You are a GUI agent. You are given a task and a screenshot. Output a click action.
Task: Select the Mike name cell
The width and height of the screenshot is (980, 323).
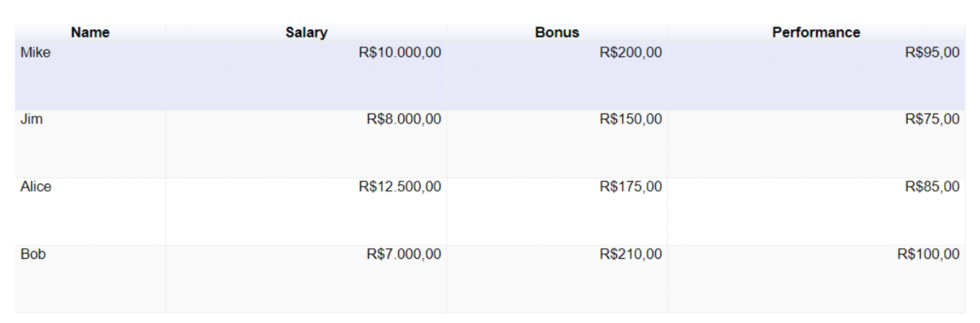pyautogui.click(x=90, y=76)
